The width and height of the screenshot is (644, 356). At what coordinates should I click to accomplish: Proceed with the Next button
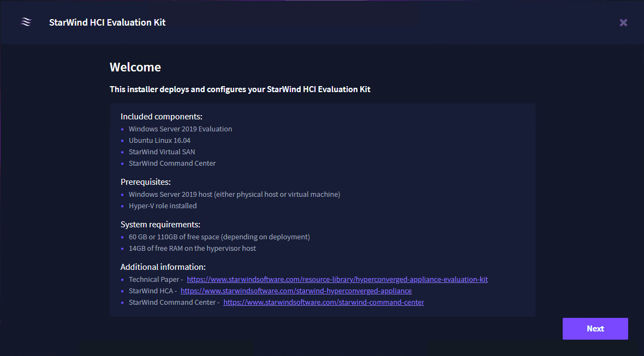(x=595, y=329)
